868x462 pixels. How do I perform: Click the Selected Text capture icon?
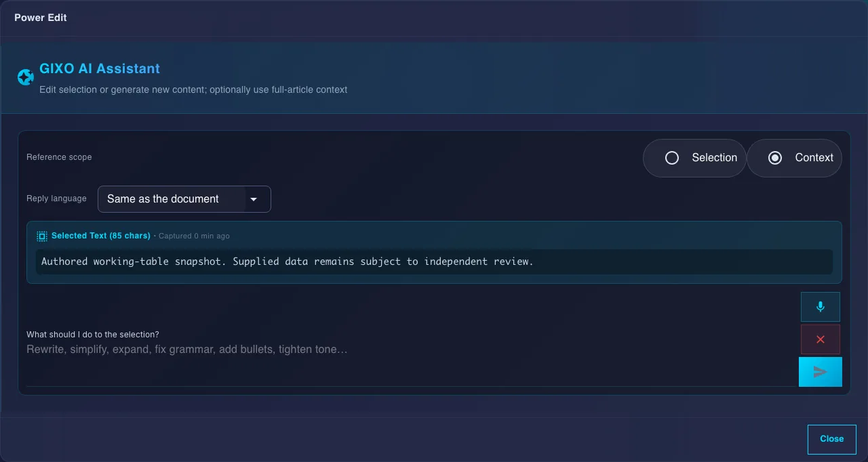(x=42, y=236)
